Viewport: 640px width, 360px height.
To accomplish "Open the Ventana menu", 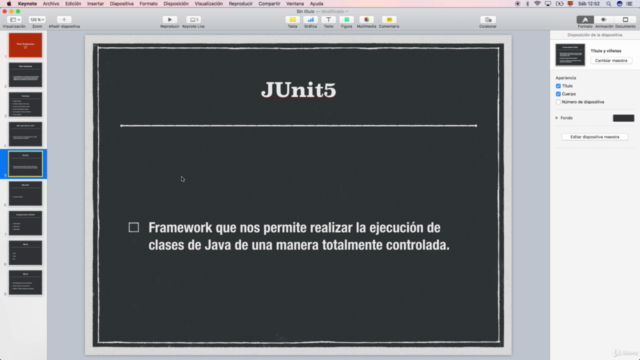I will click(295, 4).
